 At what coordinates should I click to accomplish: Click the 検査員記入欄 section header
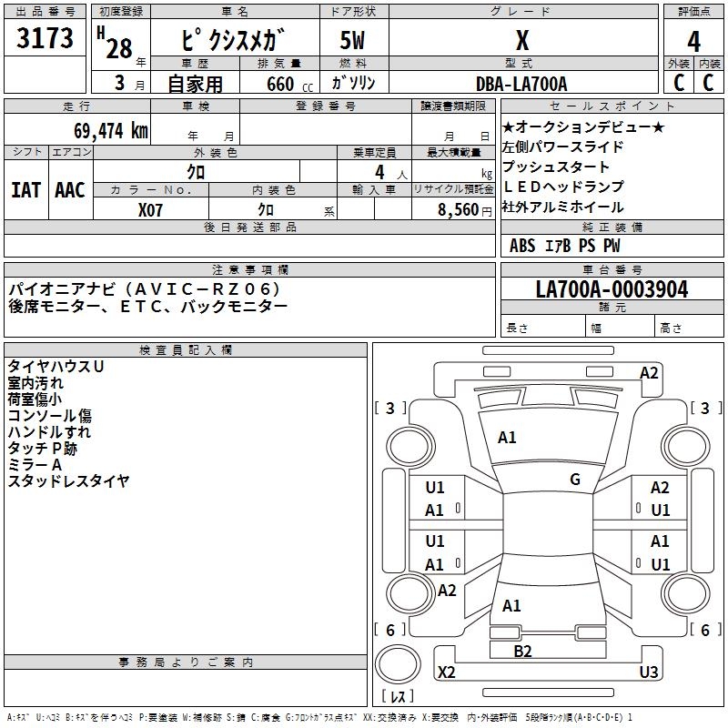click(x=186, y=350)
